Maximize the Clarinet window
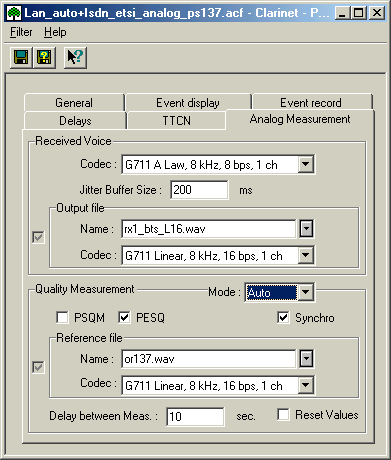Image resolution: width=391 pixels, height=460 pixels. pyautogui.click(x=359, y=13)
